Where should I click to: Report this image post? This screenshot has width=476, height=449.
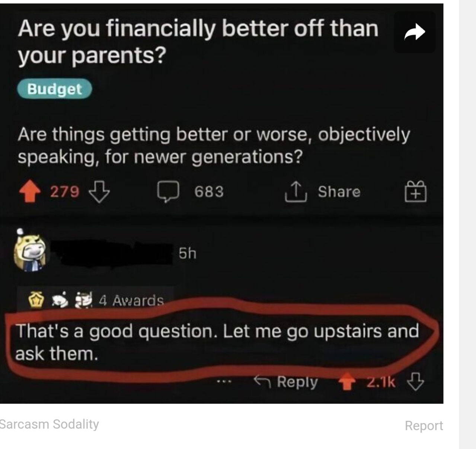(424, 425)
